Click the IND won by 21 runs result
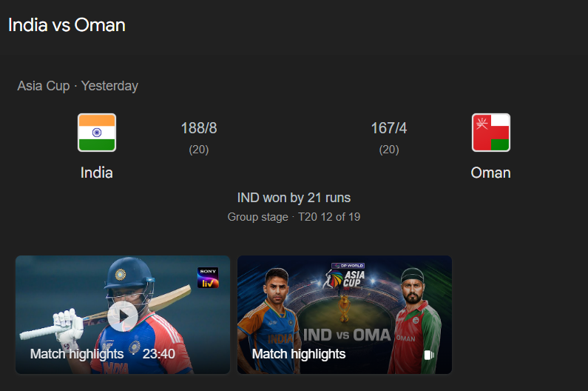588x391 pixels. click(x=294, y=198)
